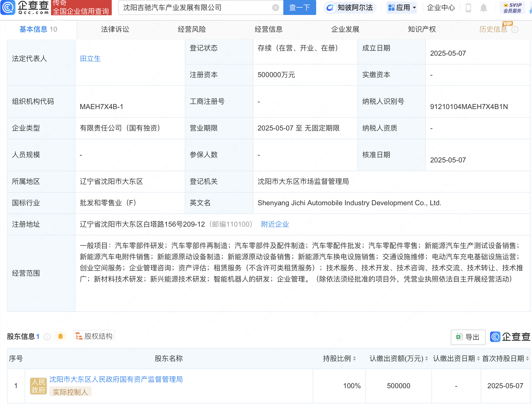Sort by 认缴出资额(万元) column arrows
This screenshot has height=404, width=532.
click(426, 359)
